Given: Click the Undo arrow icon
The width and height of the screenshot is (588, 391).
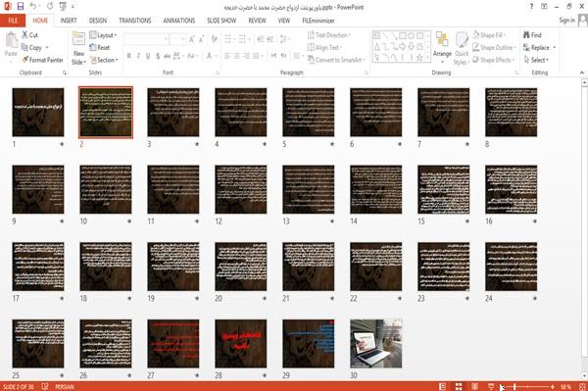Looking at the screenshot, I should point(33,6).
